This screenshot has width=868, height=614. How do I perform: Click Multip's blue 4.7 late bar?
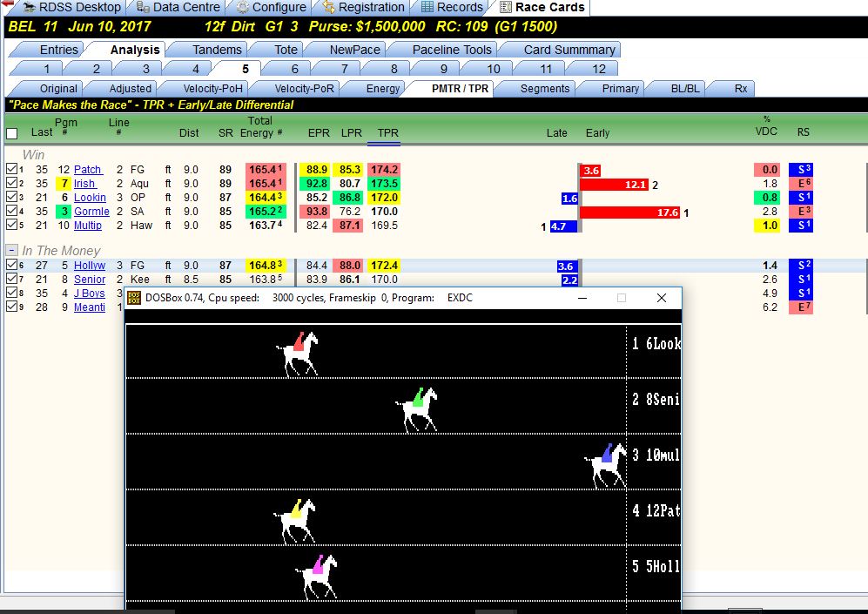pos(563,226)
